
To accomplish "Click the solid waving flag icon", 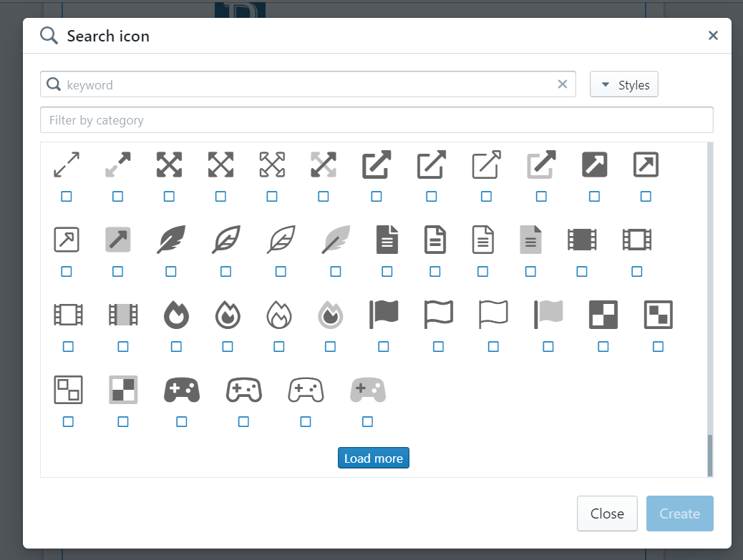I will (384, 314).
